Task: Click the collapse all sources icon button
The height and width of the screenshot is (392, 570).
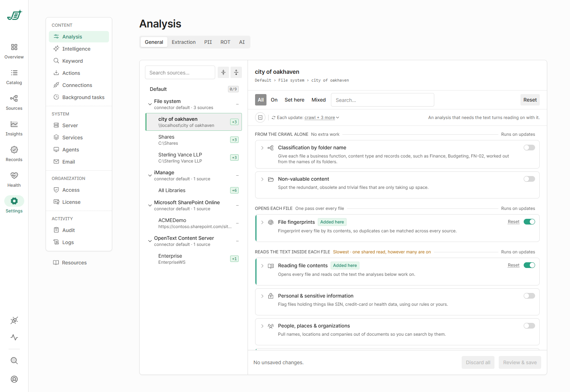Action: (223, 72)
